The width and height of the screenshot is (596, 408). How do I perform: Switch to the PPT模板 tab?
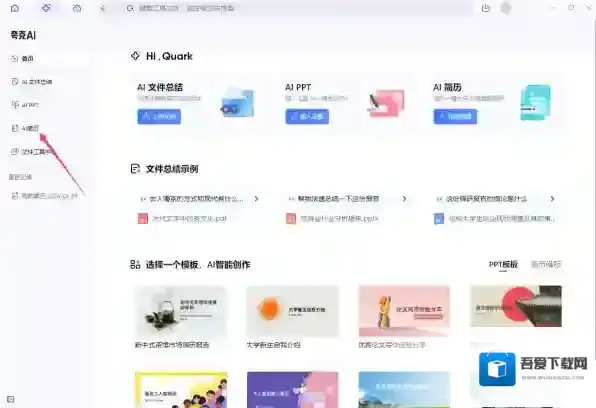[503, 264]
